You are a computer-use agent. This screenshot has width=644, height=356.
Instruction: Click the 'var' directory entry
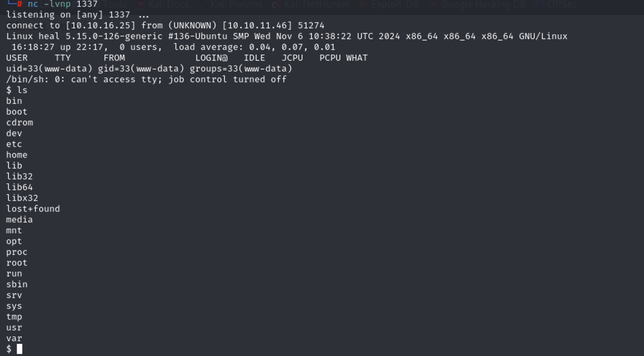[x=14, y=338]
